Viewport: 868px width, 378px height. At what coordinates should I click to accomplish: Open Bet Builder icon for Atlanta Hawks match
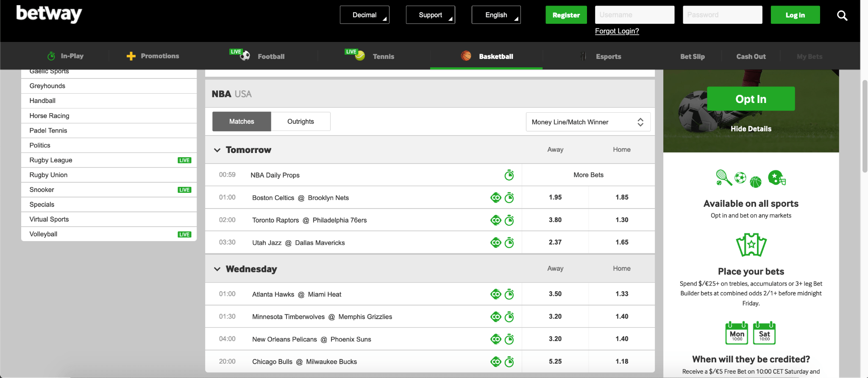coord(495,294)
